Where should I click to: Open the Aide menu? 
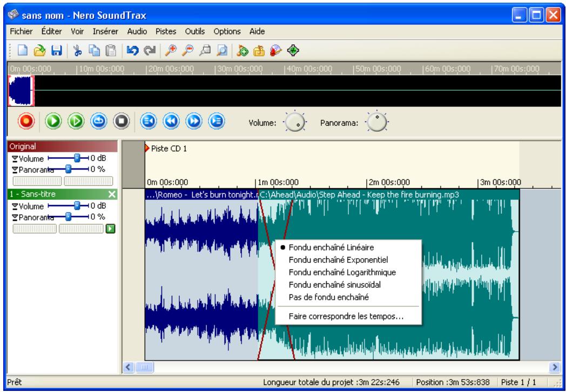click(x=257, y=31)
